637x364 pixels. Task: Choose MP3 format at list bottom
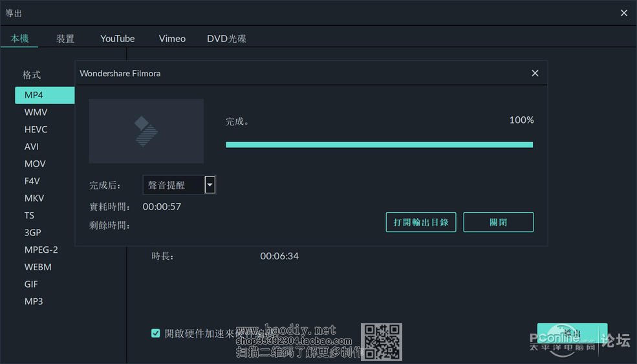[34, 301]
